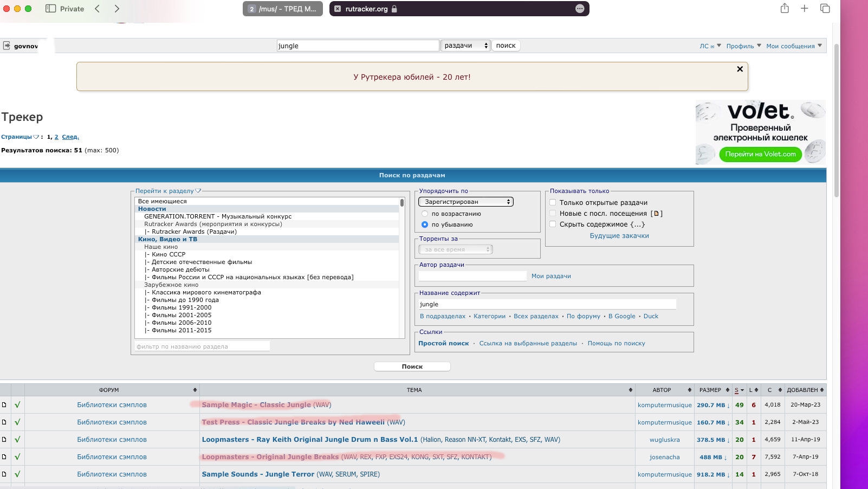This screenshot has height=489, width=868.
Task: Focus the top jungle search field
Action: [x=358, y=46]
